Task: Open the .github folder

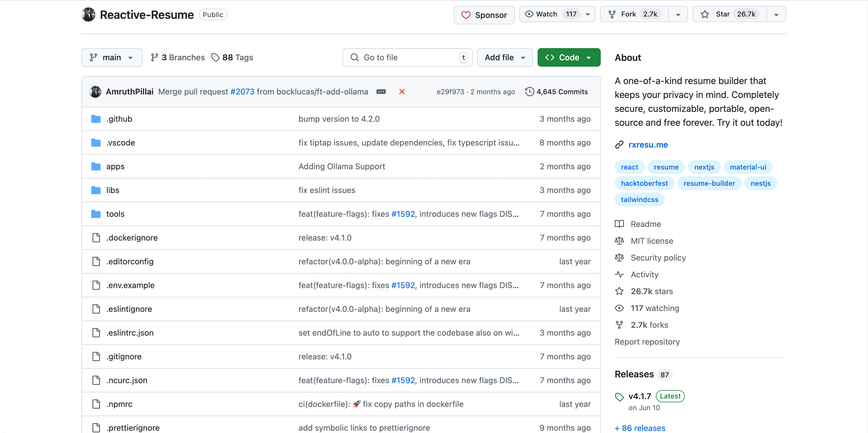Action: tap(119, 119)
